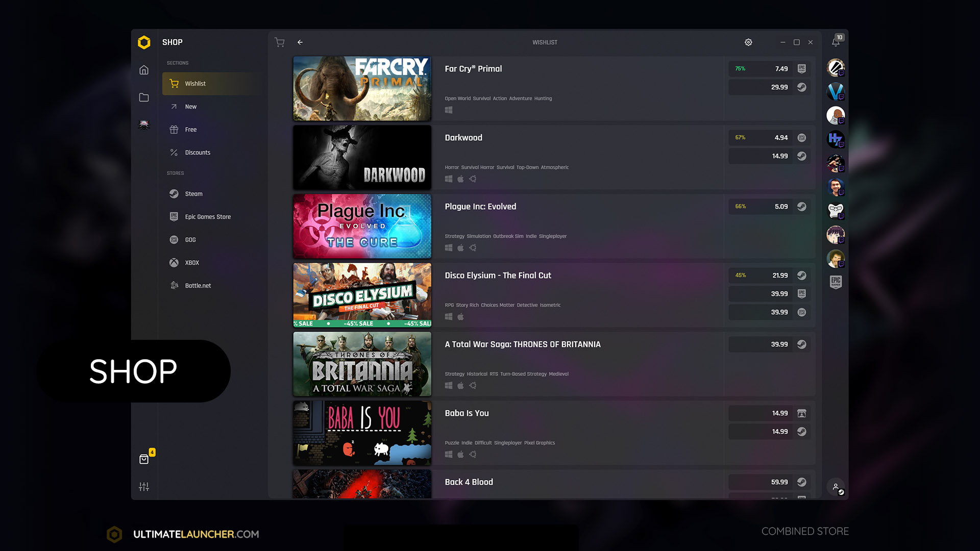Open the Baba Is You cover image
The image size is (980, 551).
(x=362, y=433)
